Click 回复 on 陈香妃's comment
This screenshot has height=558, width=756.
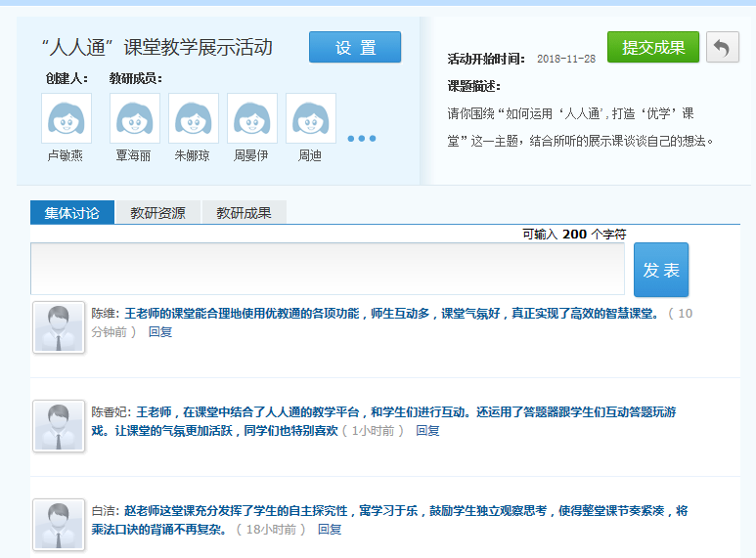(427, 431)
